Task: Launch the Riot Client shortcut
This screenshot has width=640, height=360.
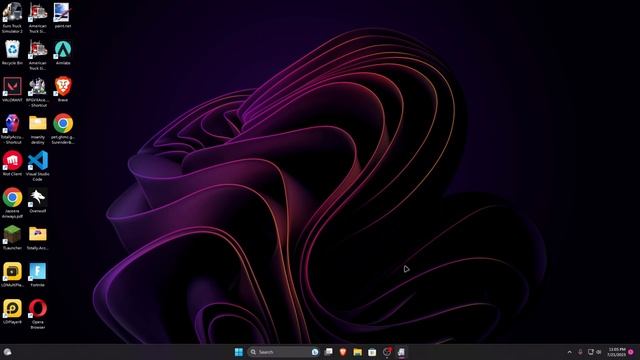Action: click(x=12, y=163)
